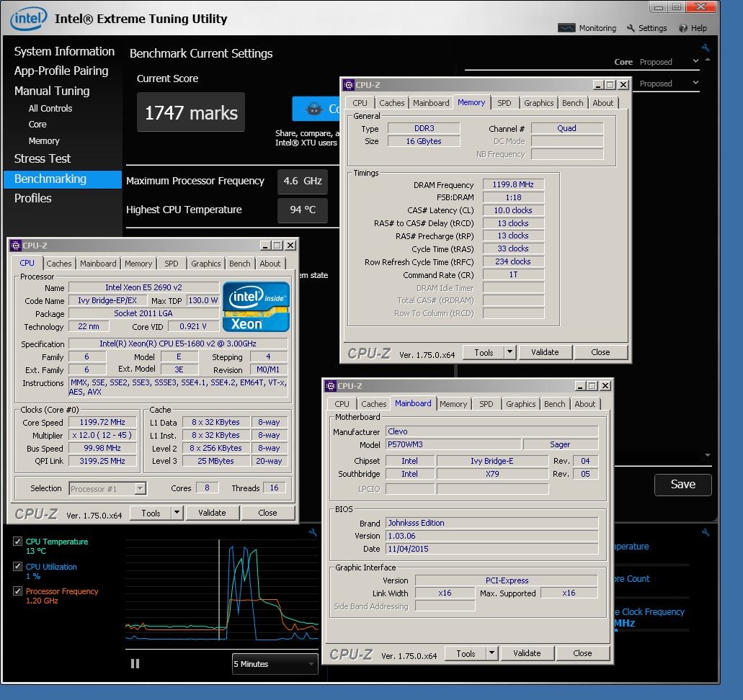Open the Settings wrench in header

click(x=631, y=28)
